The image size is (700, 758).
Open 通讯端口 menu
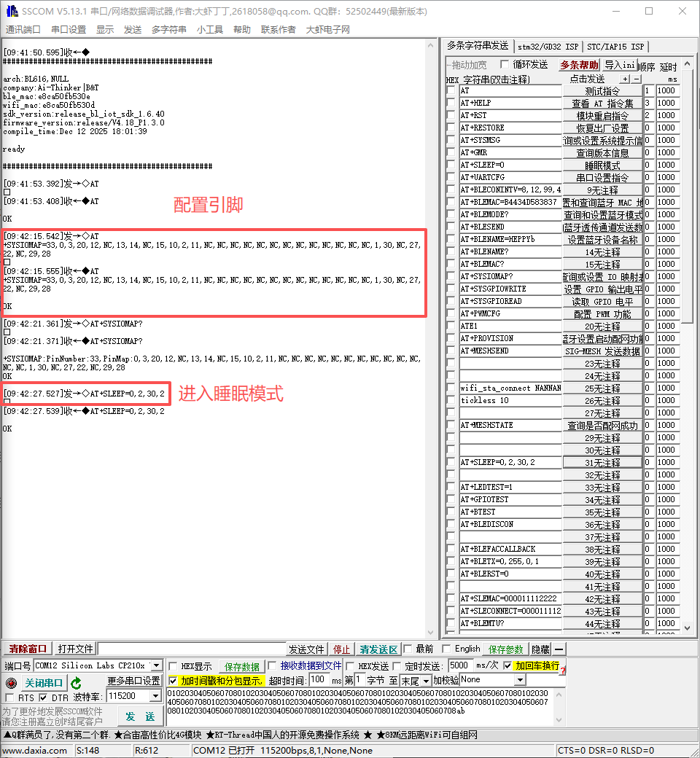point(23,29)
